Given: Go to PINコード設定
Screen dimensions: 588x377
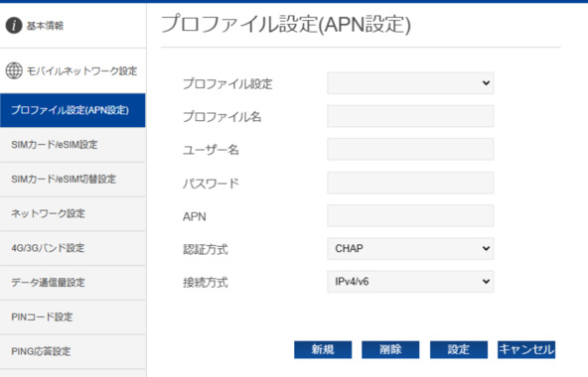Looking at the screenshot, I should coord(73,317).
